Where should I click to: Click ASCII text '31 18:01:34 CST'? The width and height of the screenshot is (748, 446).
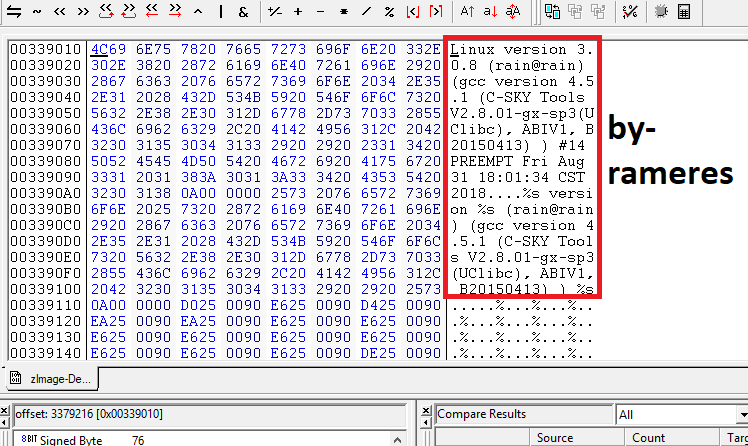pos(517,177)
